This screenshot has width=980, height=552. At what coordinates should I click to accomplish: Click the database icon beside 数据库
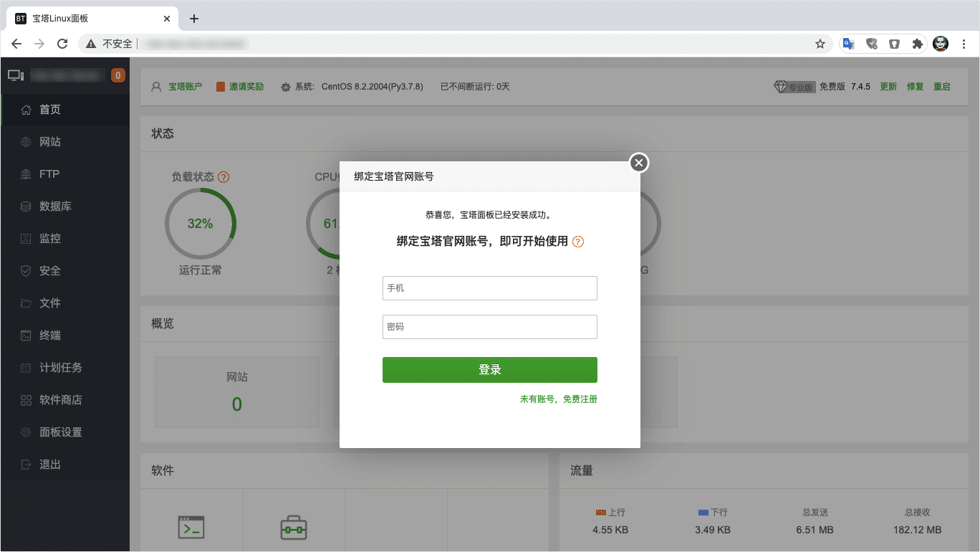26,206
